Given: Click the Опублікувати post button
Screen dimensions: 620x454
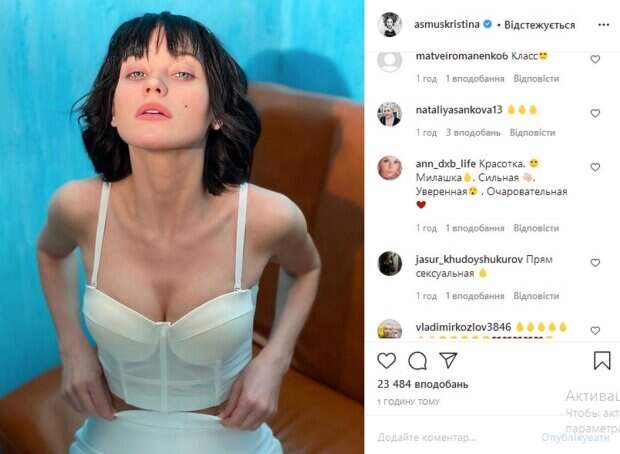Looking at the screenshot, I should (x=575, y=437).
